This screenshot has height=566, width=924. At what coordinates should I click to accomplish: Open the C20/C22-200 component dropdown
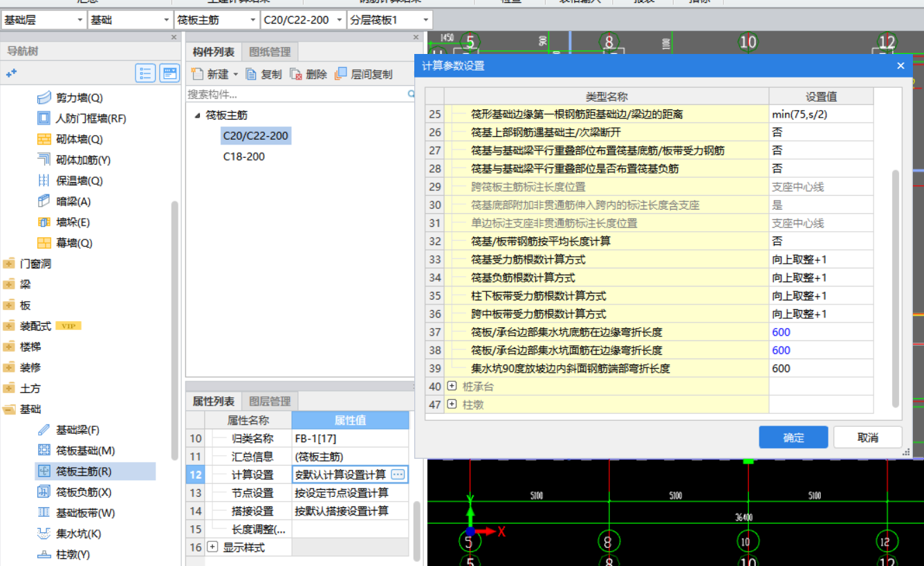click(x=339, y=20)
